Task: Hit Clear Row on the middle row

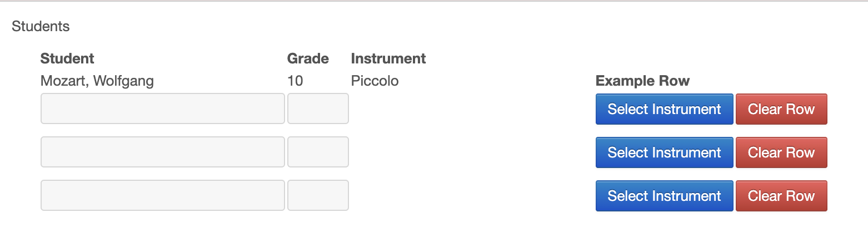Action: point(781,152)
